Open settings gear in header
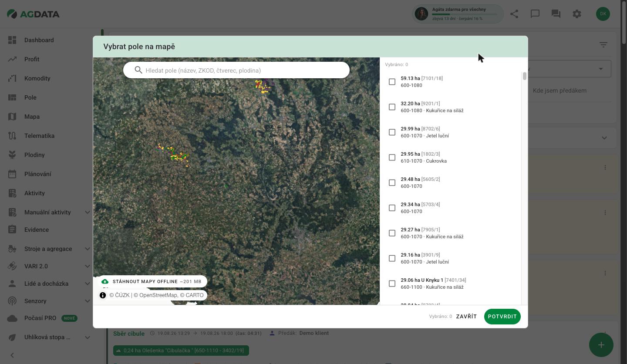Screen dimensions: 627x364 click(x=577, y=14)
